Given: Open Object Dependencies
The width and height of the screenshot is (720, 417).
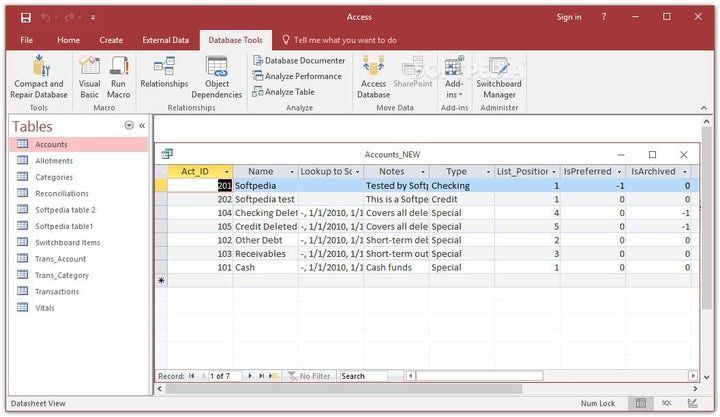Looking at the screenshot, I should 217,67.
